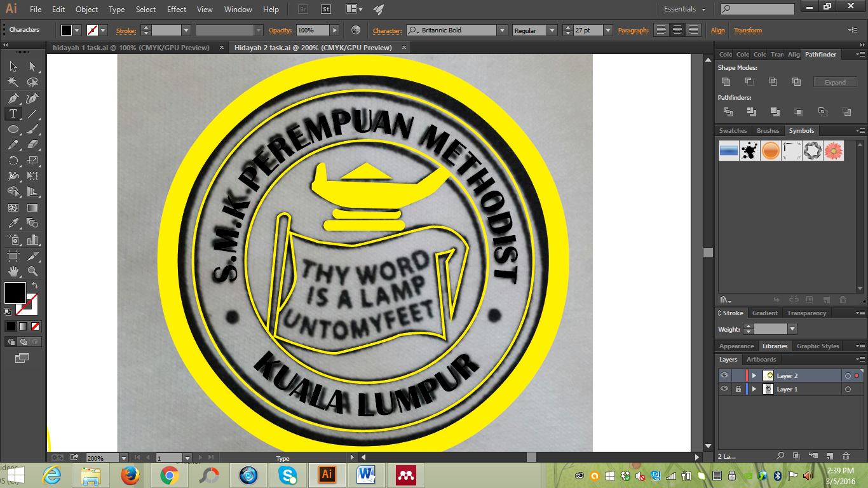Open the Window menu
868x488 pixels.
coord(238,10)
